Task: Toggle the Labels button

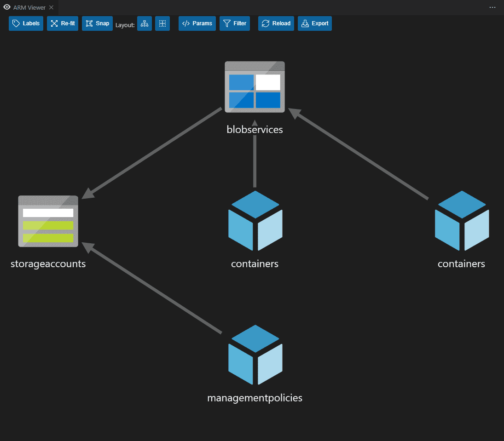Action: [26, 23]
